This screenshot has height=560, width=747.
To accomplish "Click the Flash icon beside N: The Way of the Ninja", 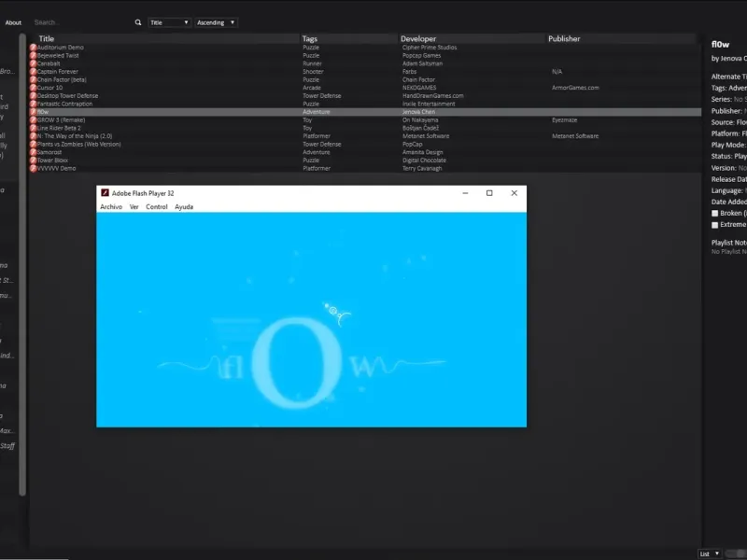I will (33, 136).
